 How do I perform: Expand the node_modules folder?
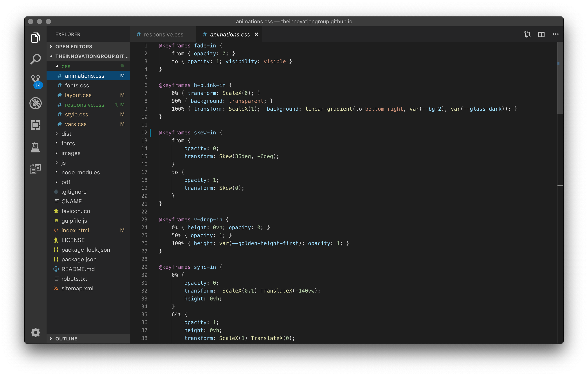click(x=80, y=172)
